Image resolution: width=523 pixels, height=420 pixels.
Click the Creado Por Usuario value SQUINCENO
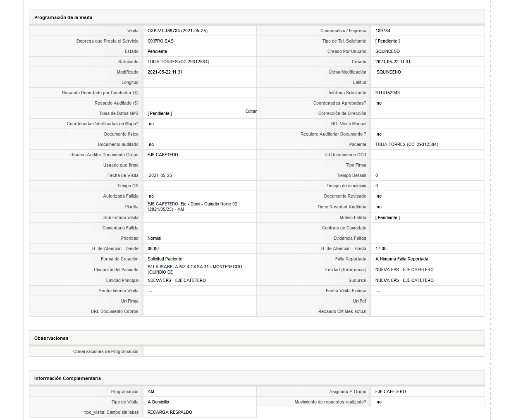tap(387, 51)
